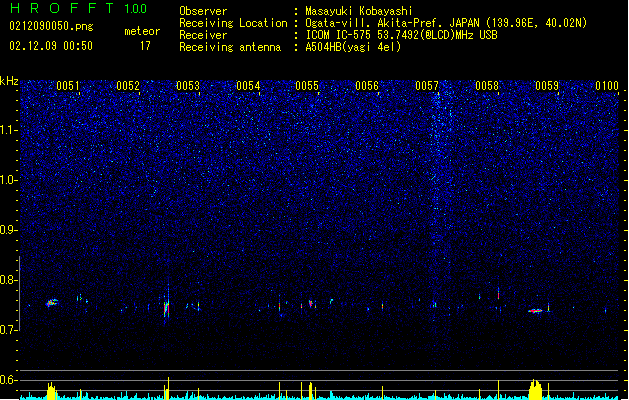Click the HROFFT 1.0.0 title text
The height and width of the screenshot is (400, 629).
(79, 8)
